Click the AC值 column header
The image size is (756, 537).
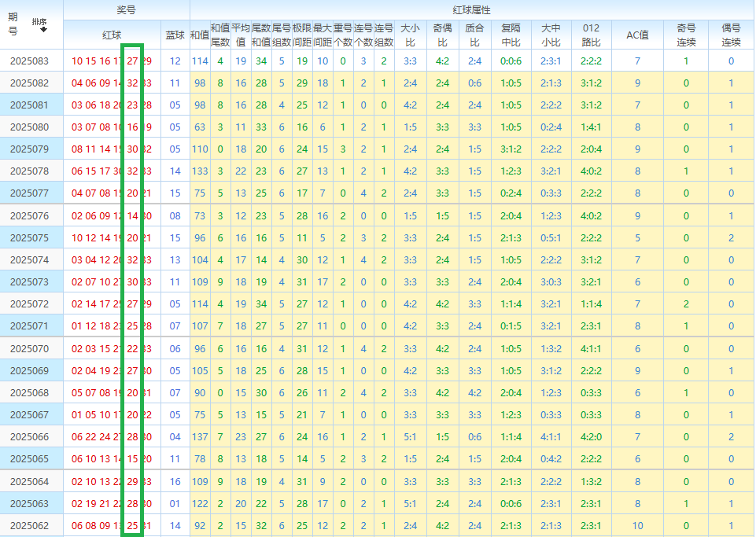point(637,35)
